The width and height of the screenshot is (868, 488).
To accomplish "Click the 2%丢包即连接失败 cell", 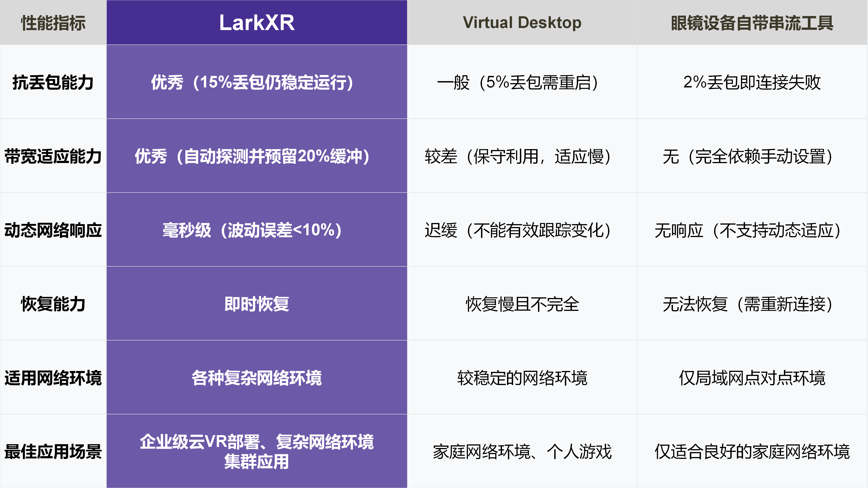I will tap(752, 82).
